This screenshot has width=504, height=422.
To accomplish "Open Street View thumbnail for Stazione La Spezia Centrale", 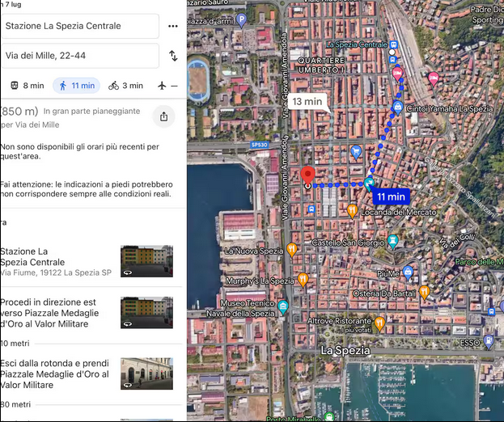I will coord(146,261).
